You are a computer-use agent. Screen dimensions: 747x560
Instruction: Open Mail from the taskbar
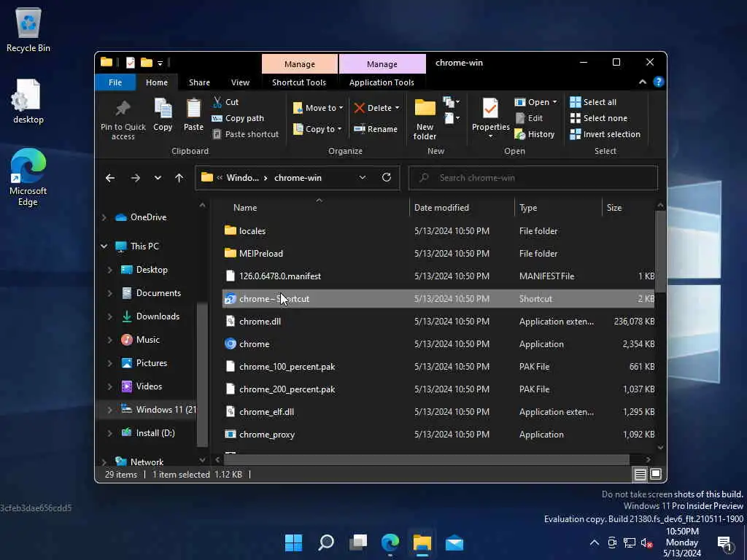coord(454,542)
